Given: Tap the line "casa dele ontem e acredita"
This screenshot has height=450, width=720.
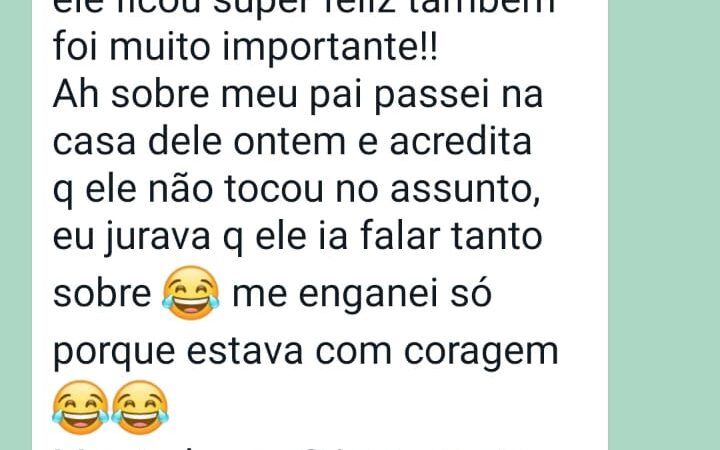Looking at the screenshot, I should click(x=292, y=142).
